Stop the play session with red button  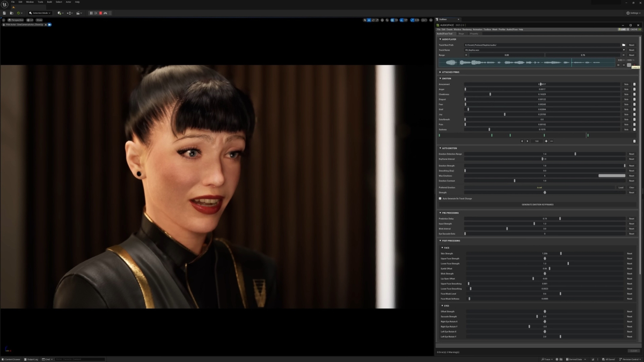click(100, 13)
